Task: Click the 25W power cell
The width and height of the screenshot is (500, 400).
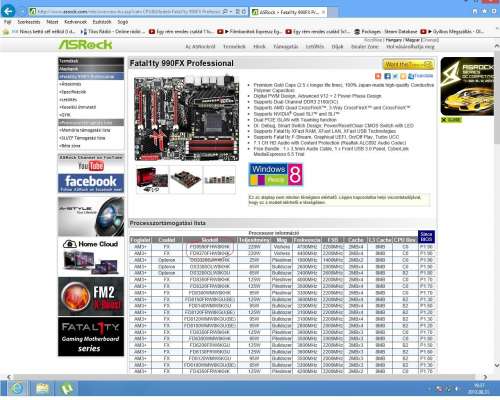Action: 254,260
